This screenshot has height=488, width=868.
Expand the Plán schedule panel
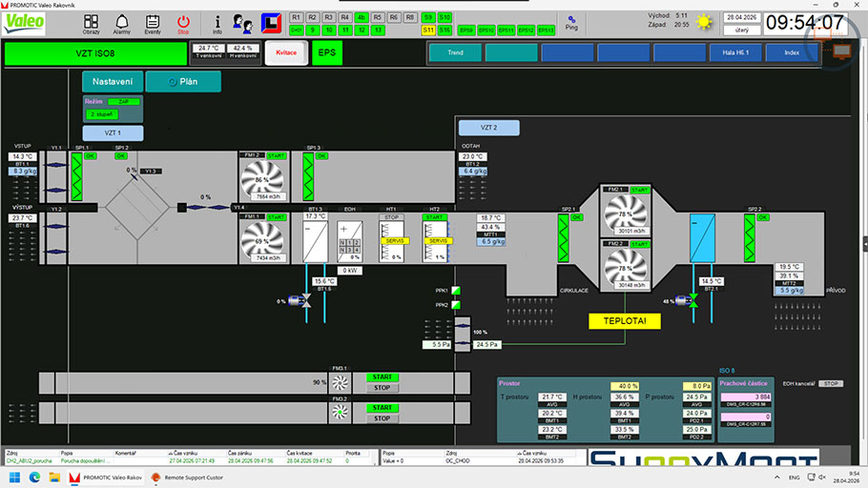(182, 82)
